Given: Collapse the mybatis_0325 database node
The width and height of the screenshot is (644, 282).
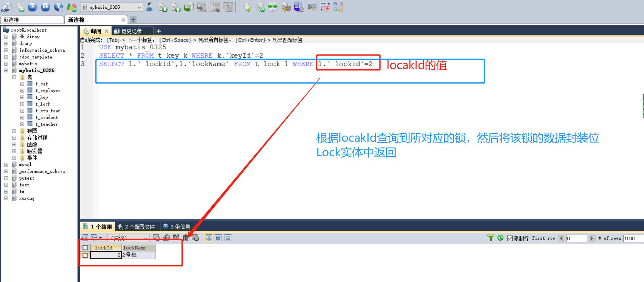Looking at the screenshot, I should tap(6, 70).
